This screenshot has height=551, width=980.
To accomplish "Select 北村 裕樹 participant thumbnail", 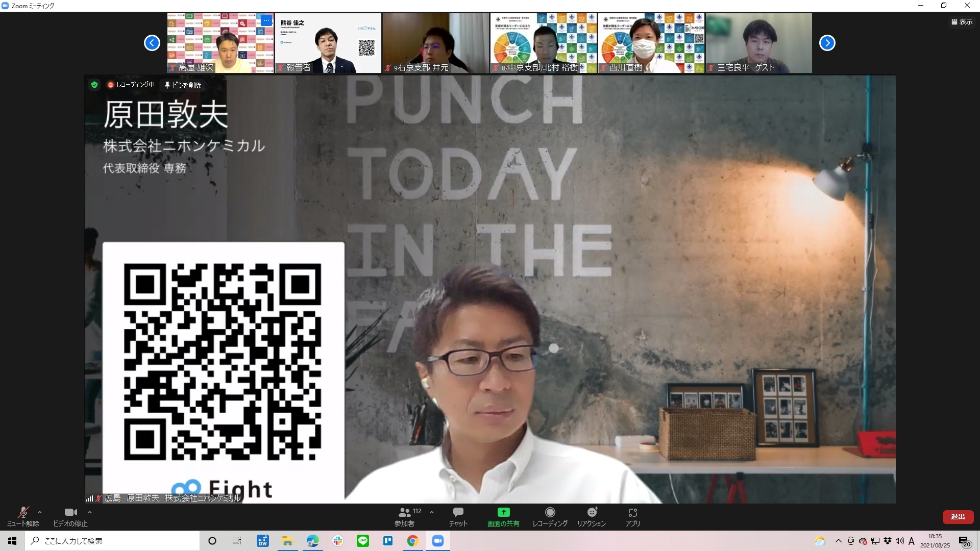I will (x=544, y=43).
